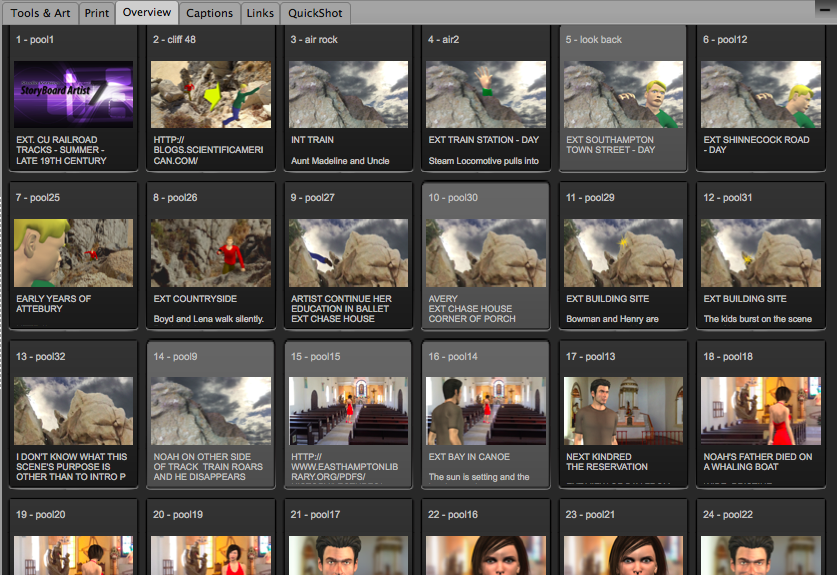Select the 2 - cliff 48 thumbnail
This screenshot has height=575, width=837.
tap(211, 94)
